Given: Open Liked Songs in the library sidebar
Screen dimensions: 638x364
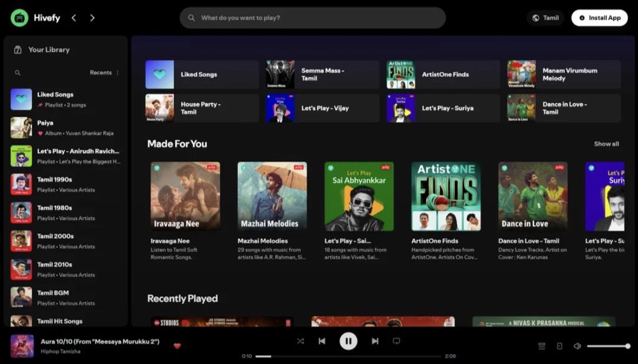Looking at the screenshot, I should tap(66, 99).
